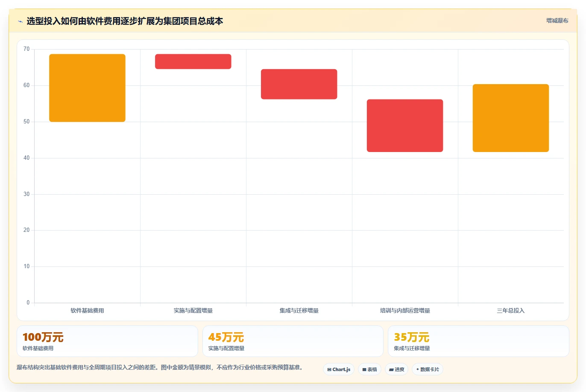Click the 增减瀑布 label in the header

coord(557,20)
